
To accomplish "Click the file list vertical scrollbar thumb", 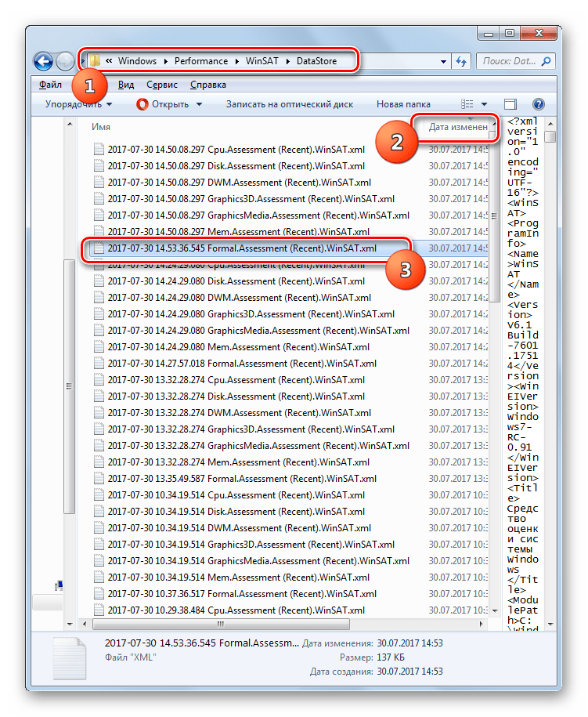I will point(494,215).
